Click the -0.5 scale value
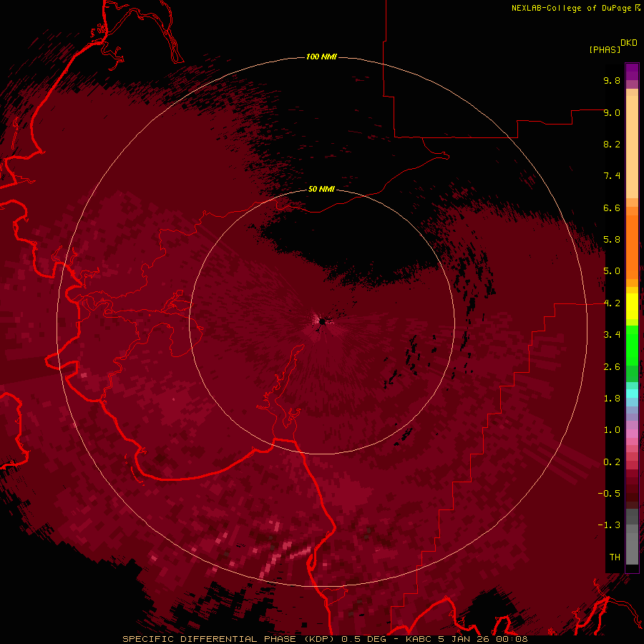 click(609, 494)
